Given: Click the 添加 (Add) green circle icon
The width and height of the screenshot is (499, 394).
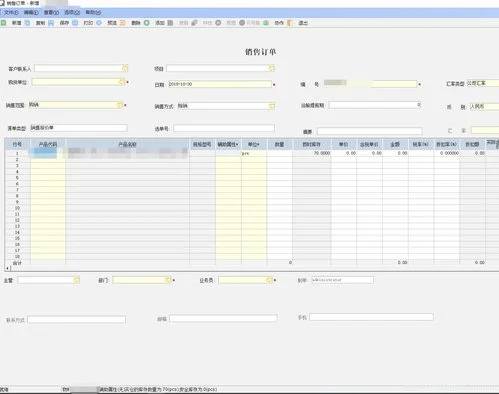Looking at the screenshot, I should tap(146, 23).
